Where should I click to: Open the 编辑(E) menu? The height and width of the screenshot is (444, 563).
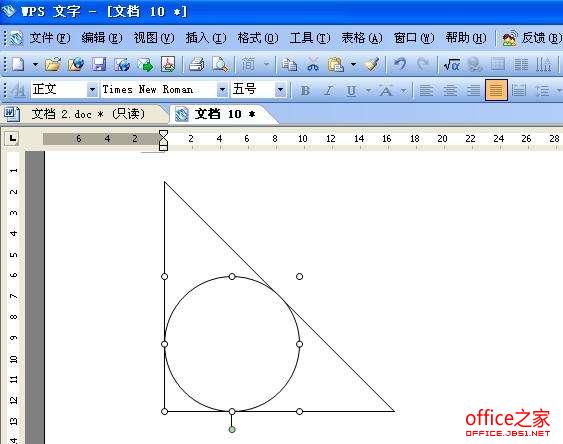pyautogui.click(x=102, y=38)
